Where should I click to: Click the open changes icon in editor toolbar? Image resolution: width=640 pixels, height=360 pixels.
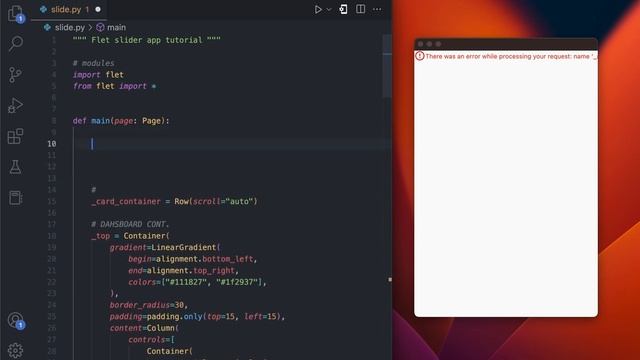[x=343, y=9]
